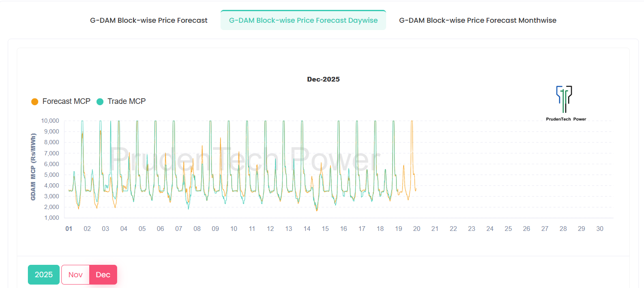
Task: Select the Daywise forecast tab
Action: click(x=303, y=20)
